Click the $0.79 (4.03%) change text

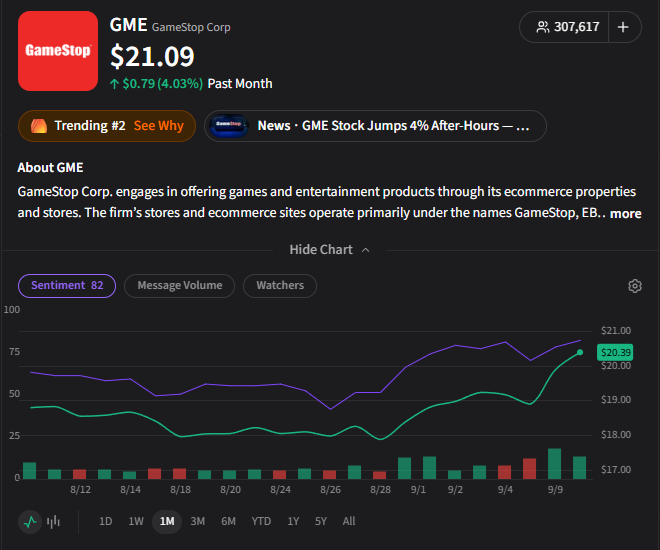click(162, 84)
